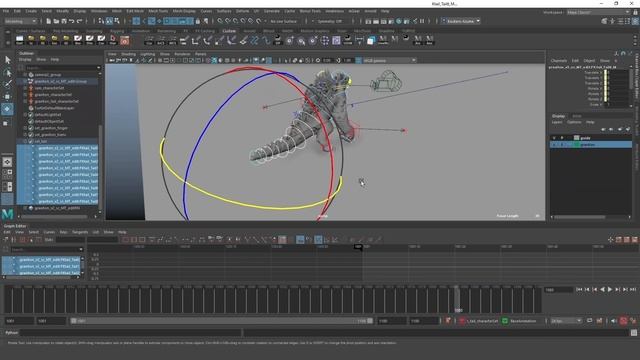Open Outliner search filter dropdown arrow
This screenshot has height=360, width=640.
tap(98, 68)
